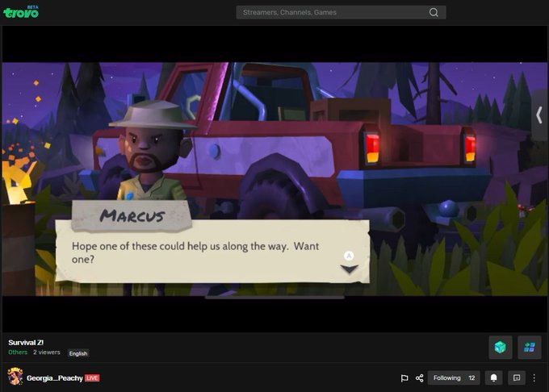Focus the Streamers, Channels, Games search field

click(341, 12)
